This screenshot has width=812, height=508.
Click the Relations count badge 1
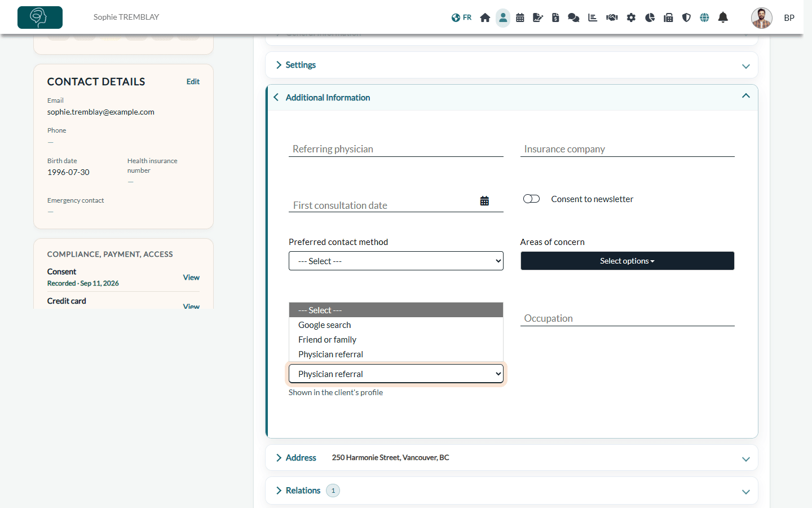pyautogui.click(x=333, y=491)
